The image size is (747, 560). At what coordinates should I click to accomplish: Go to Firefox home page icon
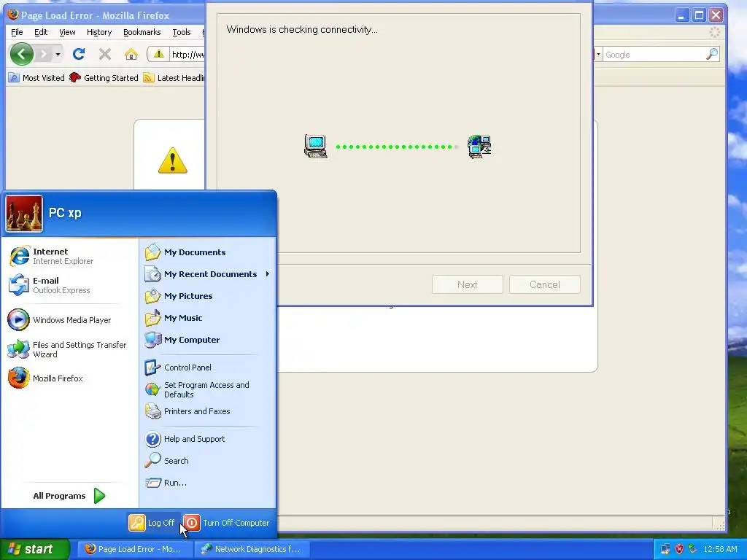tap(131, 54)
